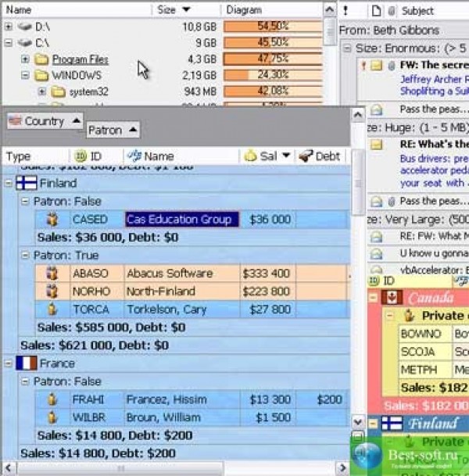This screenshot has width=469, height=476.
Task: Click envelope icon of FW: The secret message
Action: 376,65
